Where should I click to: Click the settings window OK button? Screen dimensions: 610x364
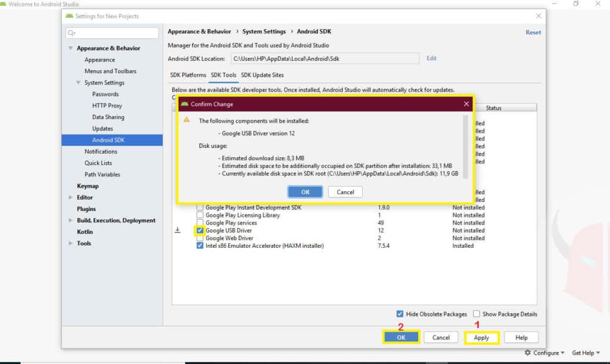point(401,338)
